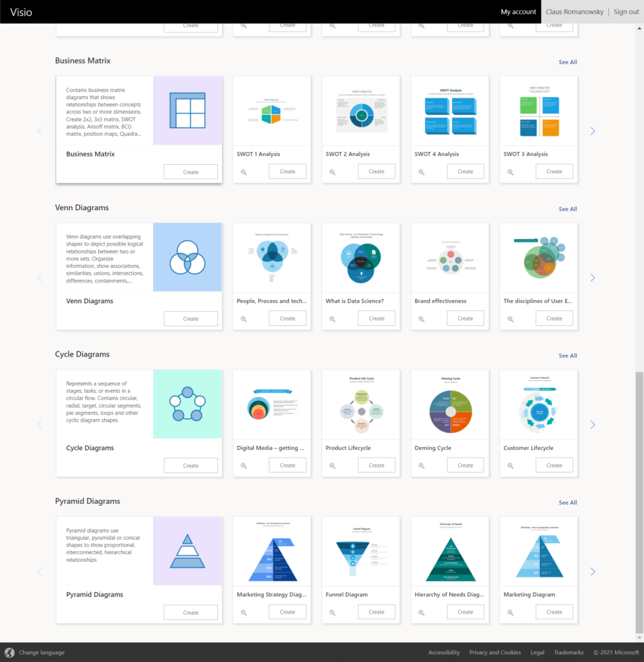Select the Brand effectiveness magnifier icon
This screenshot has width=644, height=662.
pyautogui.click(x=422, y=318)
